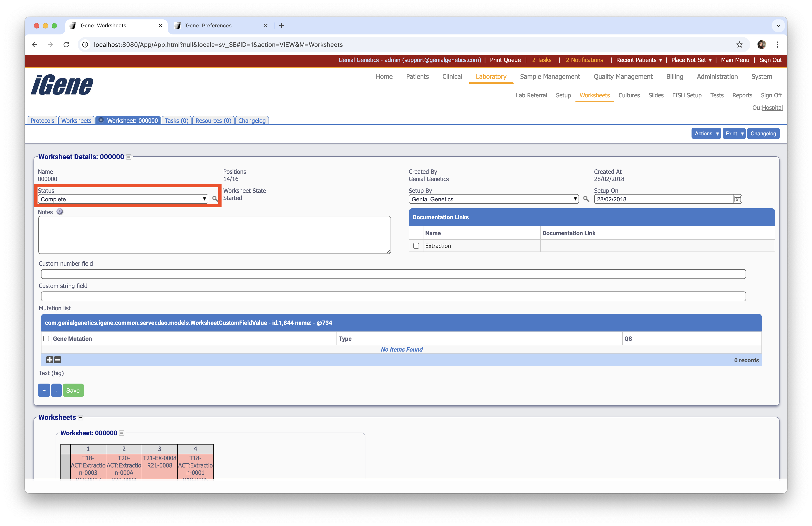Expand the Actions dropdown button
This screenshot has width=812, height=526.
point(706,133)
